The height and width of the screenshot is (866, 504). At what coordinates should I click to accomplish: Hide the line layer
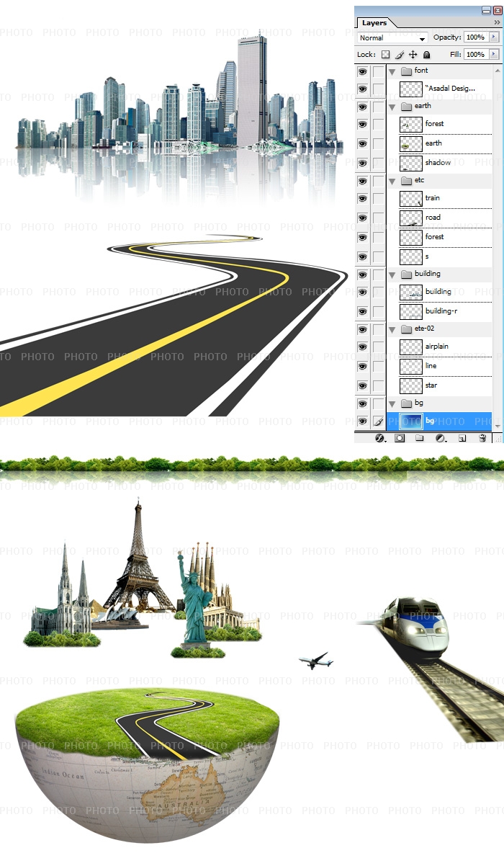[362, 366]
